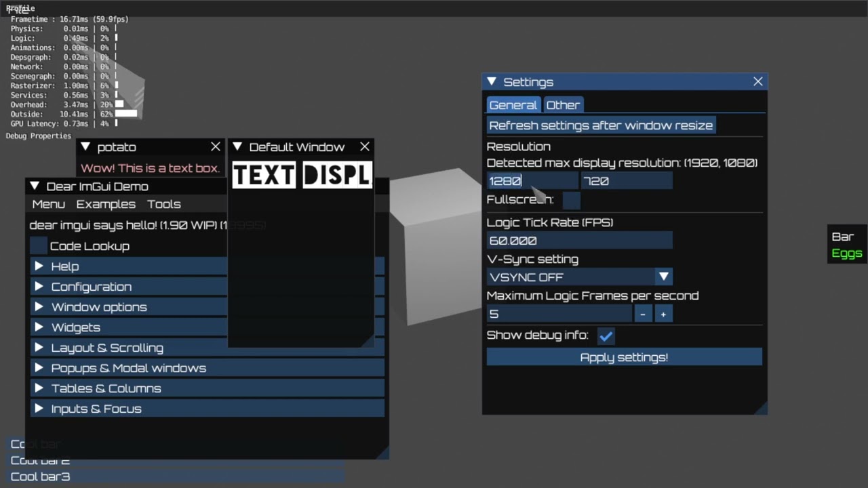The image size is (868, 488).
Task: Click the Debug Properties label
Action: 39,136
